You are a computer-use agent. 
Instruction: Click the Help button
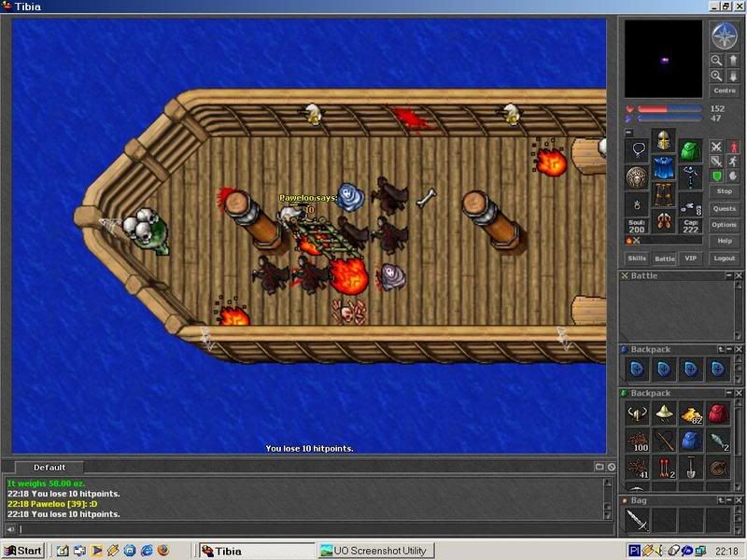(x=725, y=241)
